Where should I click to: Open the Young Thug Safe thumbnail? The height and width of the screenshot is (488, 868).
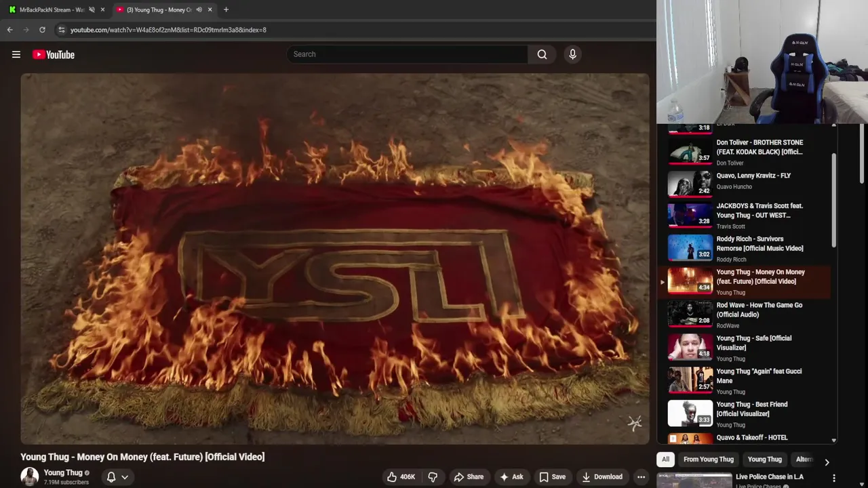coord(690,348)
